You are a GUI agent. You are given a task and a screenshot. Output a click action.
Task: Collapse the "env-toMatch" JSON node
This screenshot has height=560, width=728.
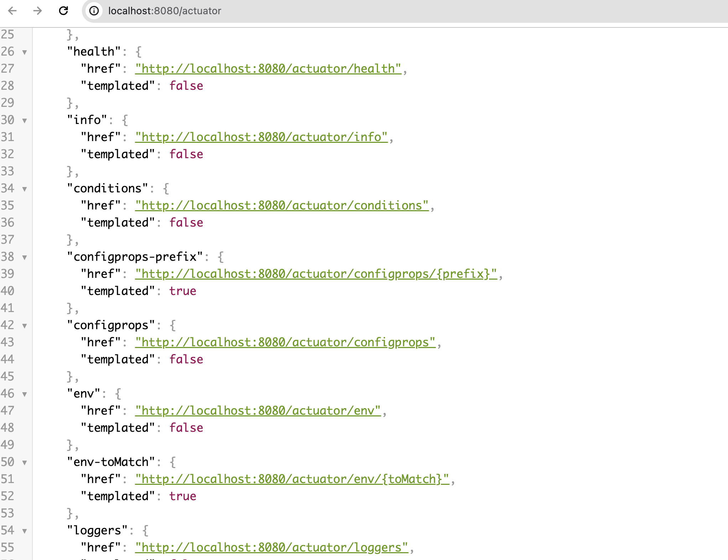tap(25, 463)
